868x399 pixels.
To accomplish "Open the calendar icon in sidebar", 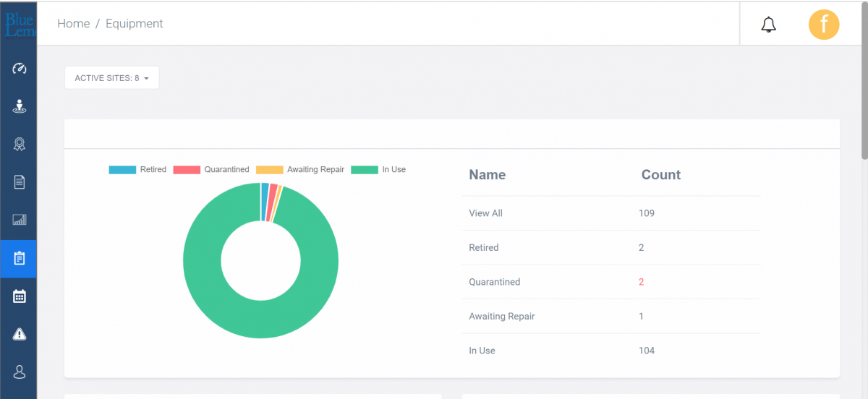I will [x=20, y=296].
